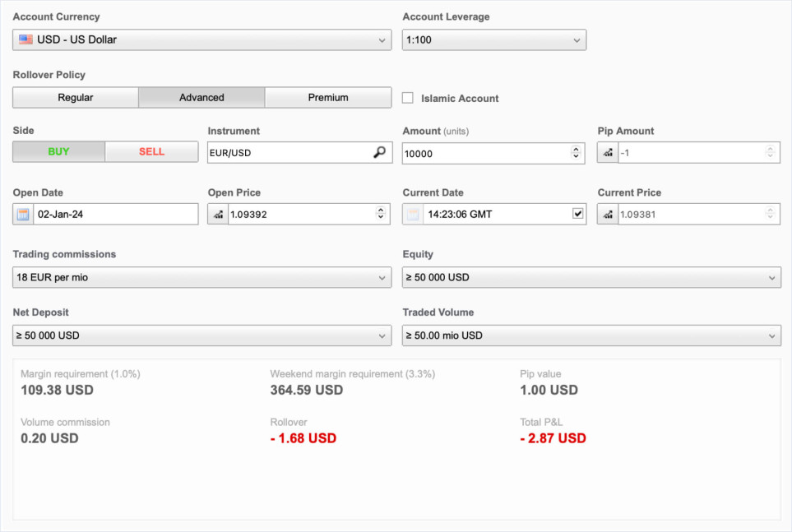792x532 pixels.
Task: Click the chart icon in Pip Amount field
Action: (608, 153)
